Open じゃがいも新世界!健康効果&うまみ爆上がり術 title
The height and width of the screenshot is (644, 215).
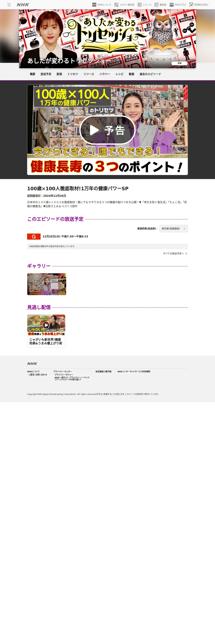point(46,341)
